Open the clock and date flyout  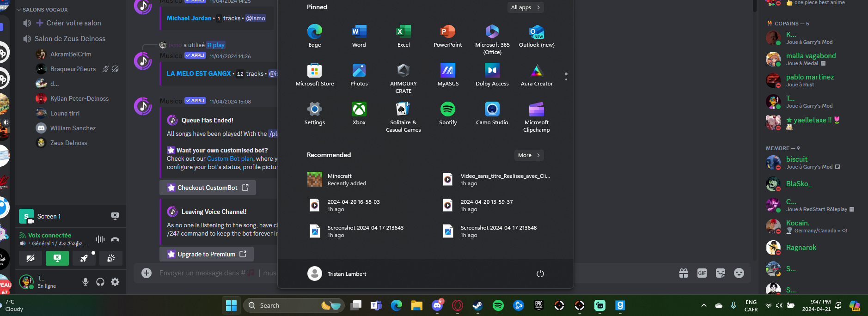coord(817,305)
